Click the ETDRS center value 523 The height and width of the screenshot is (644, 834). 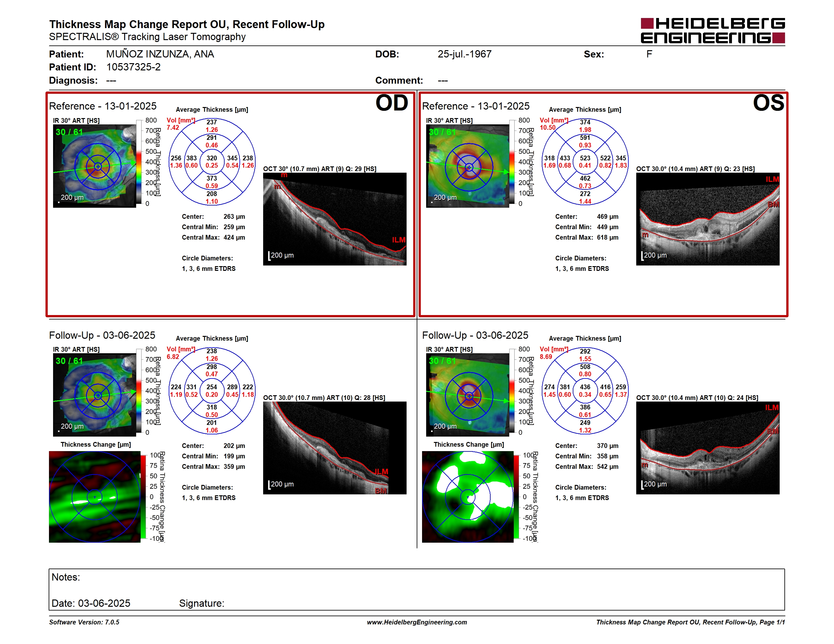pyautogui.click(x=585, y=158)
